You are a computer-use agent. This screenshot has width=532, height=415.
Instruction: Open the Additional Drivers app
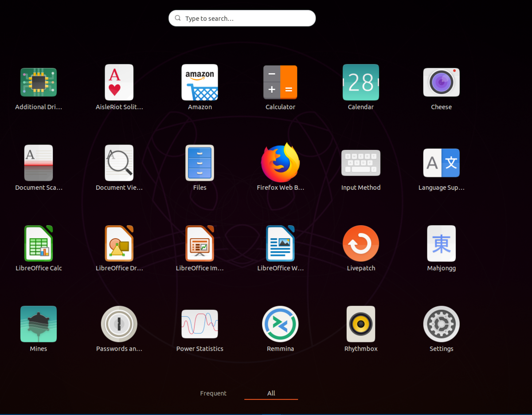point(39,82)
